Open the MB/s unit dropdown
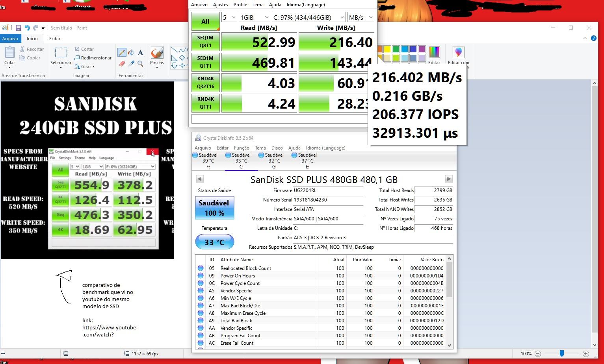The image size is (604, 364). coord(361,17)
